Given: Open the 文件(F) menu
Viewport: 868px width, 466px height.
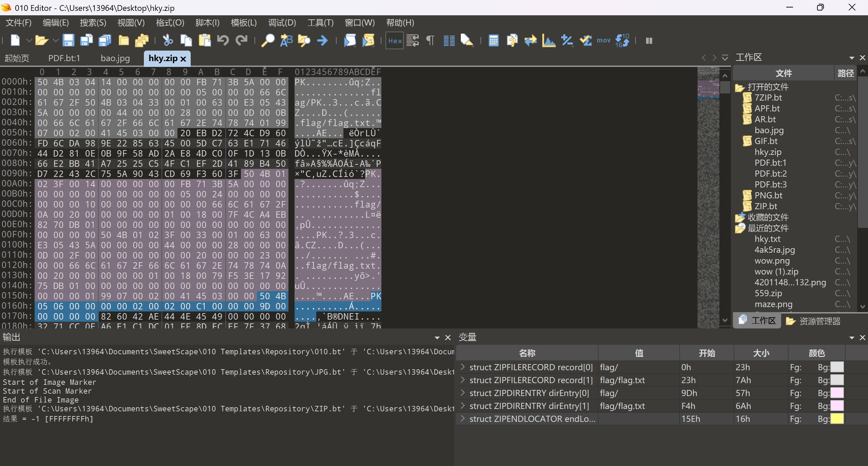Looking at the screenshot, I should point(19,23).
